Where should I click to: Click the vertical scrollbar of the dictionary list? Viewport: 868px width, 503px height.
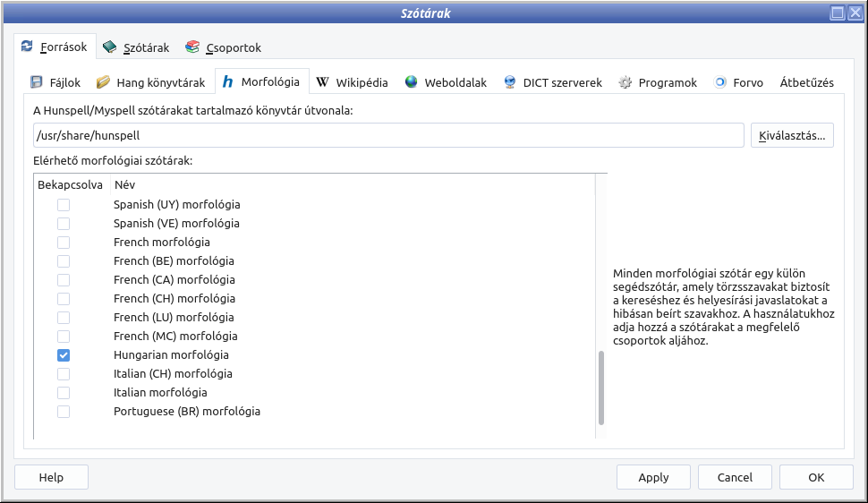[601, 388]
